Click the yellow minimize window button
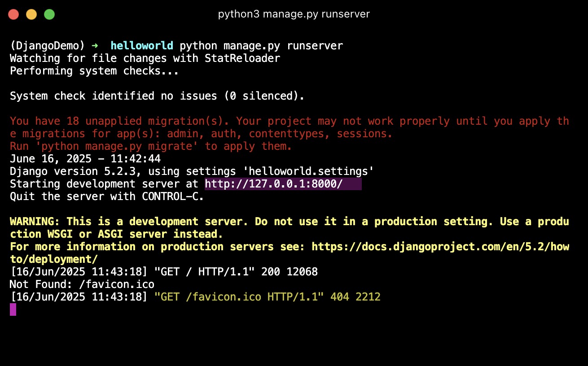This screenshot has height=366, width=588. (31, 14)
